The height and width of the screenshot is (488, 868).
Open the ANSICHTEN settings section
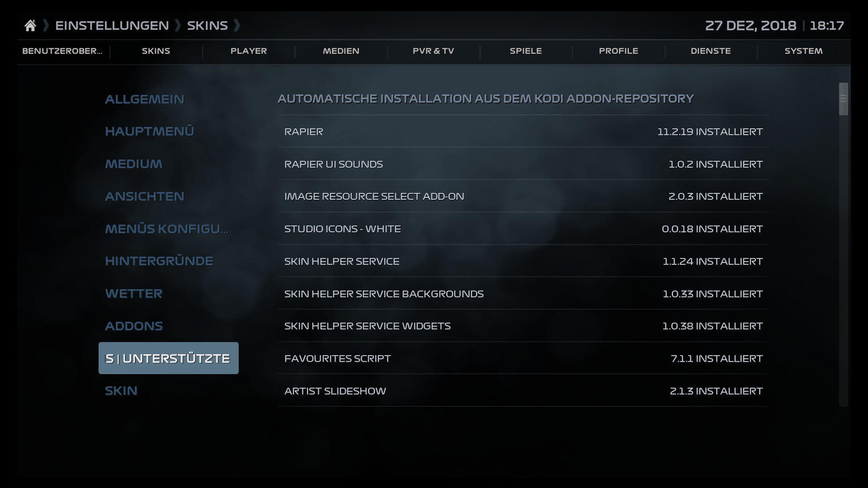click(x=145, y=196)
